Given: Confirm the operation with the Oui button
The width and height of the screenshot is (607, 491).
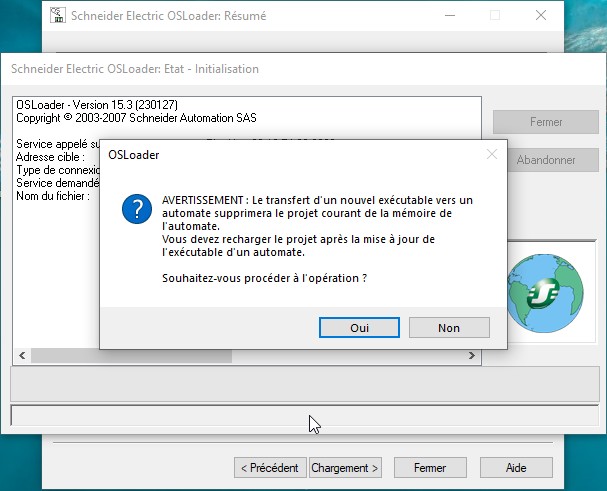Looking at the screenshot, I should [x=359, y=328].
